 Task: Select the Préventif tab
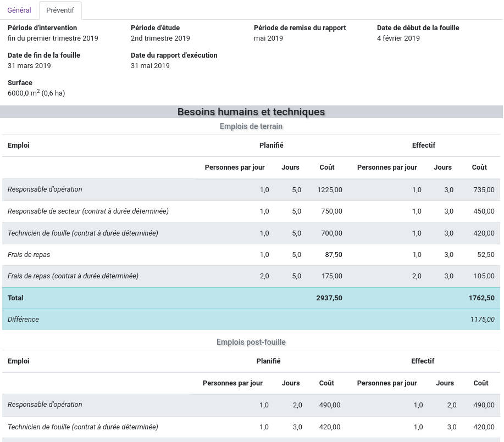(x=60, y=10)
